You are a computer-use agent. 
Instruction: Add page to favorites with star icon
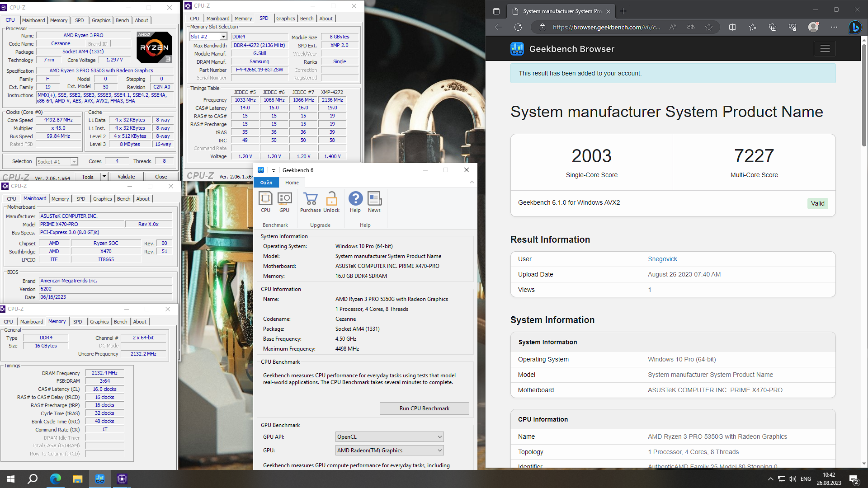pos(709,27)
